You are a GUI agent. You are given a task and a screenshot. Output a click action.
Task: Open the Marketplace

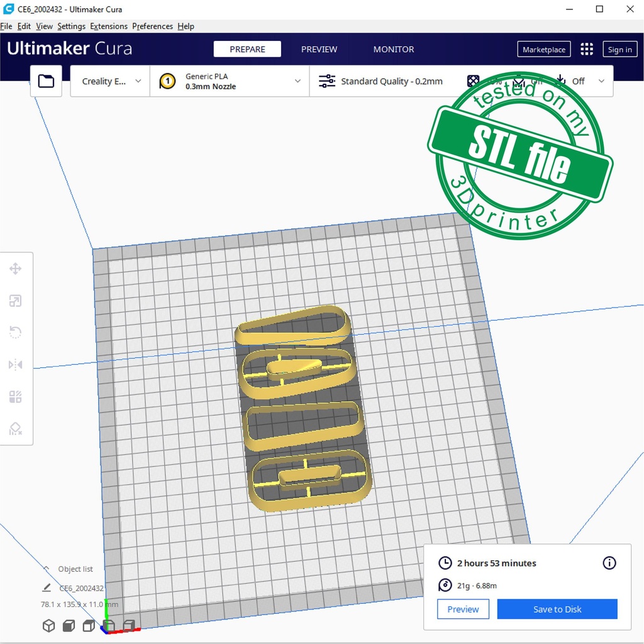point(543,50)
